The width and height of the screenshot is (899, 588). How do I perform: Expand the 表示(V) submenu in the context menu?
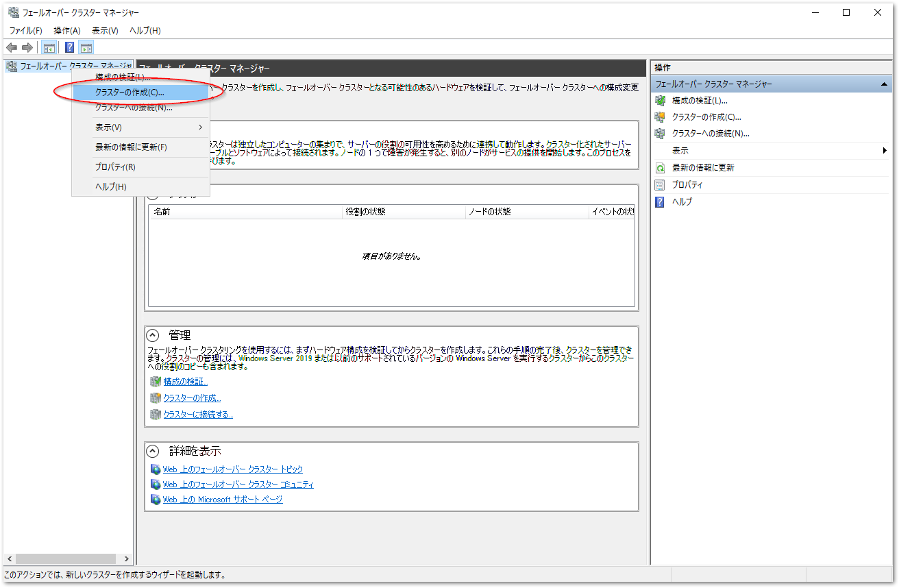(x=140, y=127)
